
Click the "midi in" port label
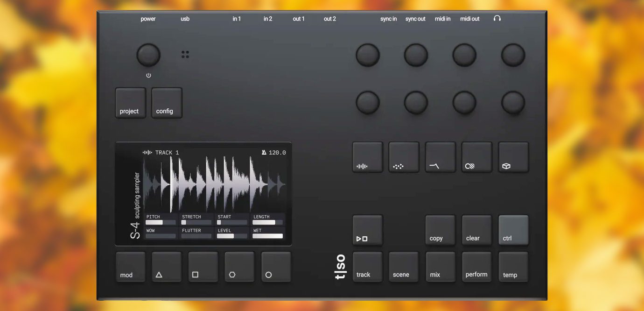coord(443,19)
